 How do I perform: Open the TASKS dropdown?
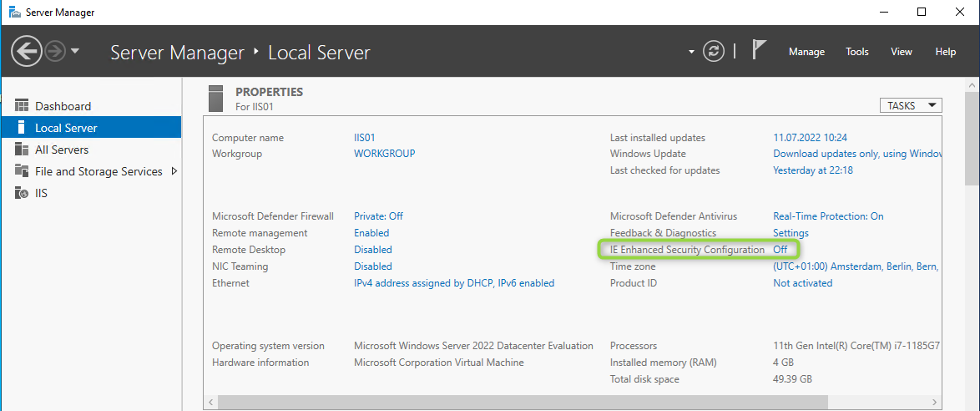910,106
